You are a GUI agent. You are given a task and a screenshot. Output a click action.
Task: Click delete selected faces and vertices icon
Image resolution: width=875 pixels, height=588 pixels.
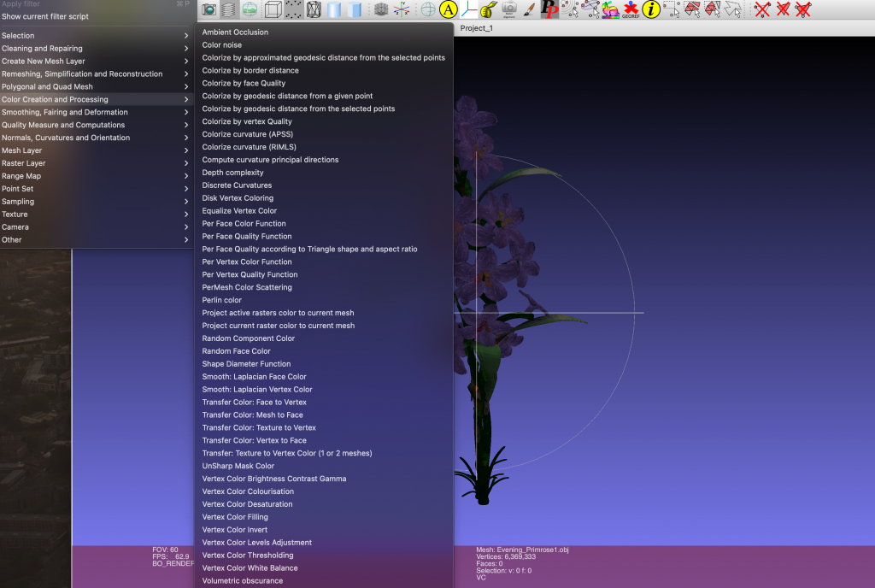pyautogui.click(x=803, y=9)
